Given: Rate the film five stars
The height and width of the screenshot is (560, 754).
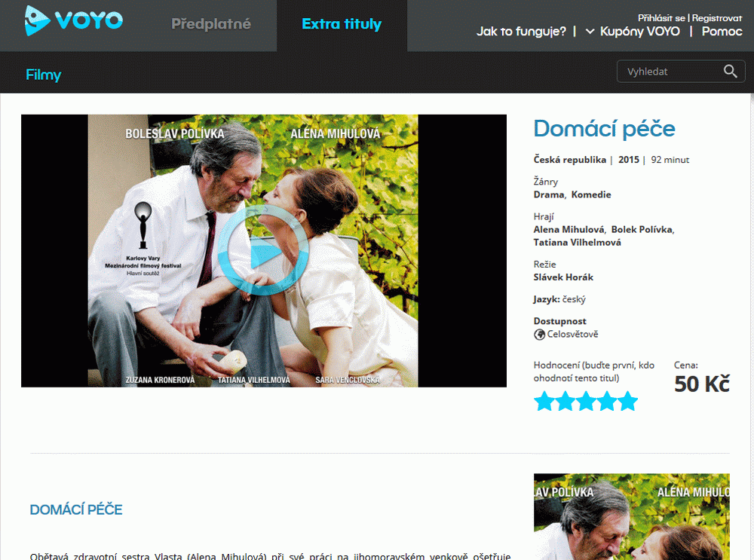Looking at the screenshot, I should point(627,402).
